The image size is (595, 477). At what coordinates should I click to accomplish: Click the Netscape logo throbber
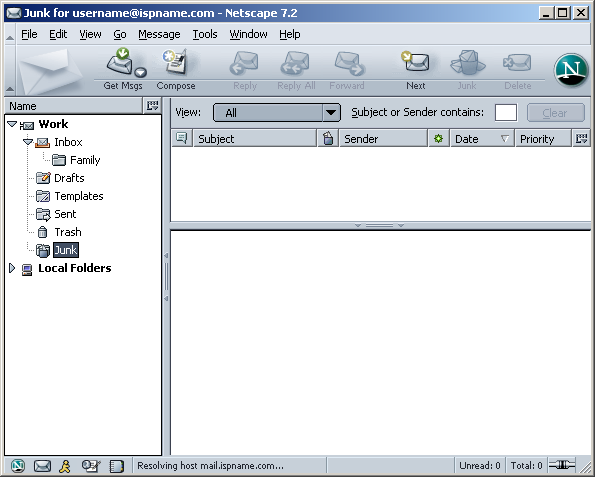pyautogui.click(x=571, y=70)
